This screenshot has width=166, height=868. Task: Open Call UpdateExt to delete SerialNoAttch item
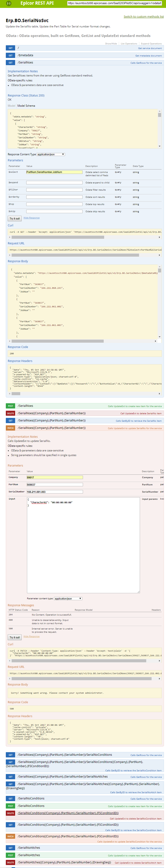pyautogui.click(x=138, y=863)
